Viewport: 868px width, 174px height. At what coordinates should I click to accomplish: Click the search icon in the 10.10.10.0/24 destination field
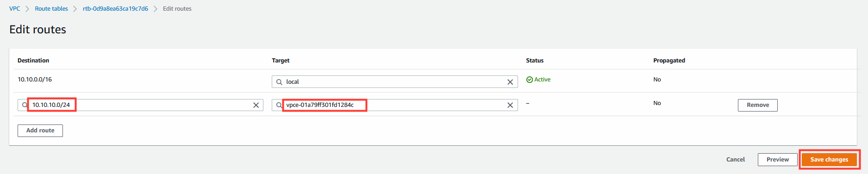point(25,105)
